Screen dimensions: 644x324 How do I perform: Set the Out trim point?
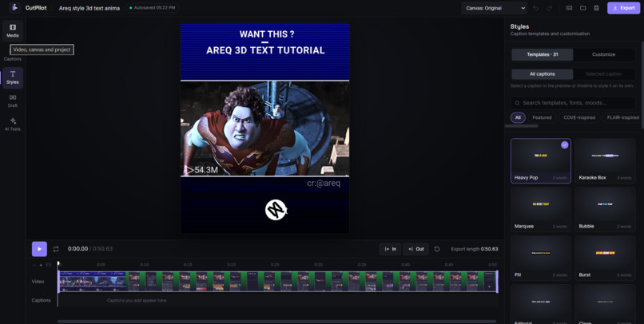pyautogui.click(x=416, y=249)
